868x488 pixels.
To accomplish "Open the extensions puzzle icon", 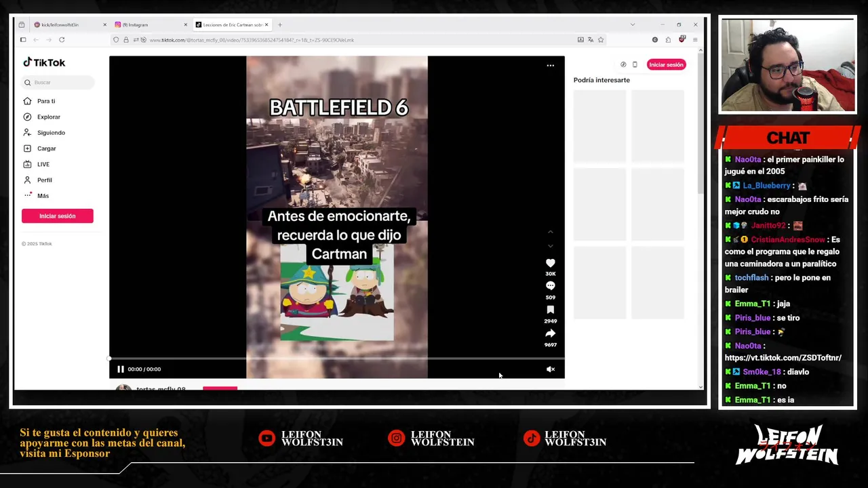I will pos(668,40).
